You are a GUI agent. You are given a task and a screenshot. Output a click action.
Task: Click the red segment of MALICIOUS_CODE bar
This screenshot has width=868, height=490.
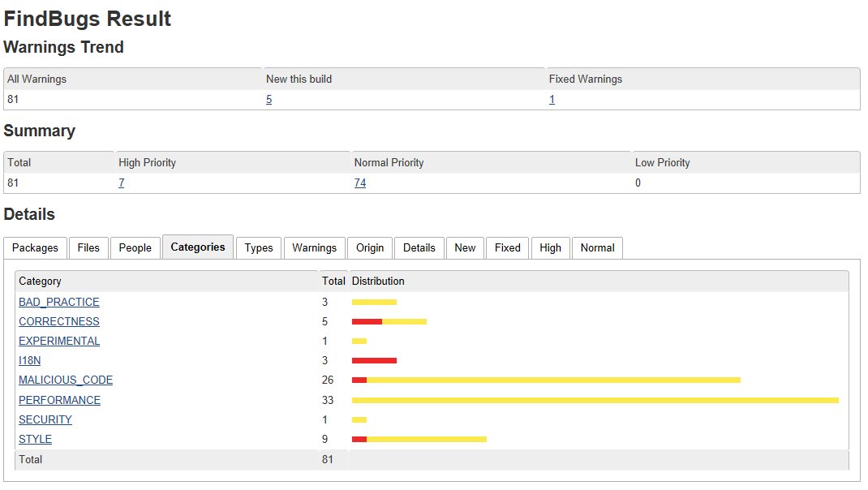(359, 380)
